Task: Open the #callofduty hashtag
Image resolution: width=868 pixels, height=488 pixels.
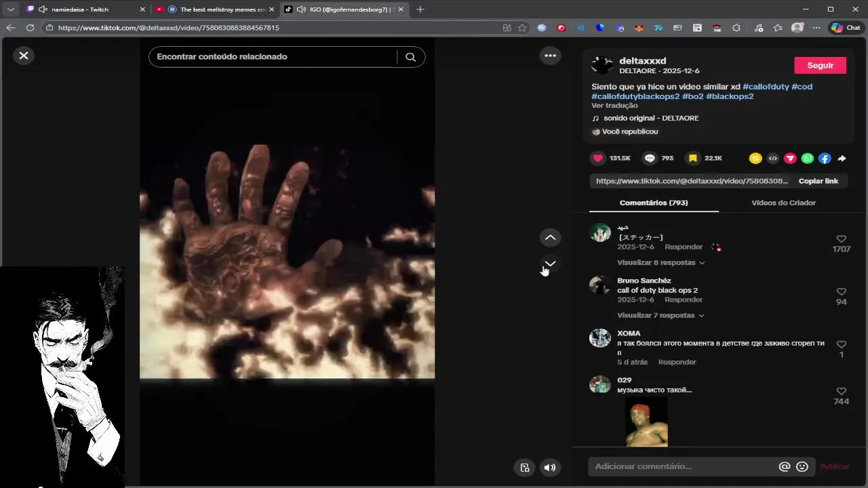Action: (766, 87)
